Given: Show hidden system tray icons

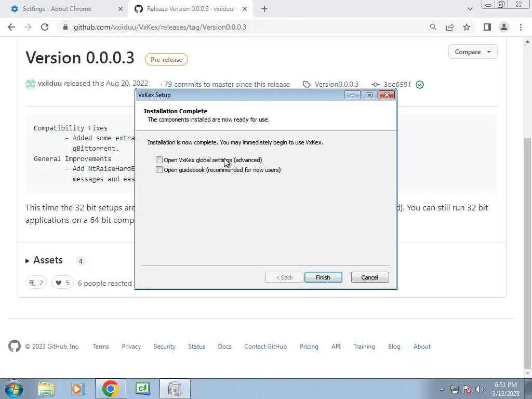Looking at the screenshot, I should point(442,389).
